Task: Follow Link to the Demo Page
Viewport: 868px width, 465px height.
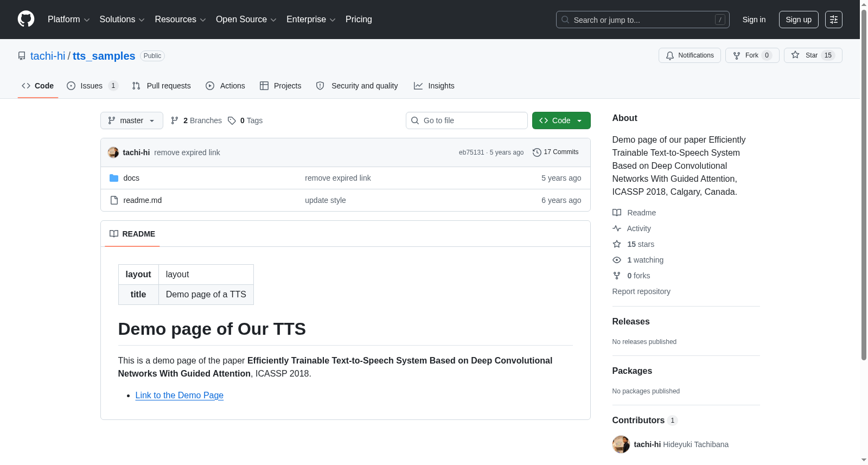Action: [x=180, y=395]
